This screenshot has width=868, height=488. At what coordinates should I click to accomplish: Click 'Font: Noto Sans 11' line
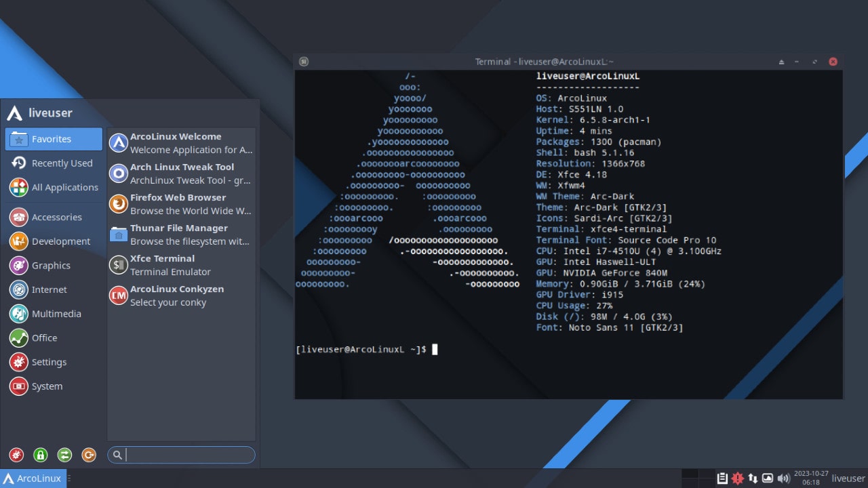[610, 327]
